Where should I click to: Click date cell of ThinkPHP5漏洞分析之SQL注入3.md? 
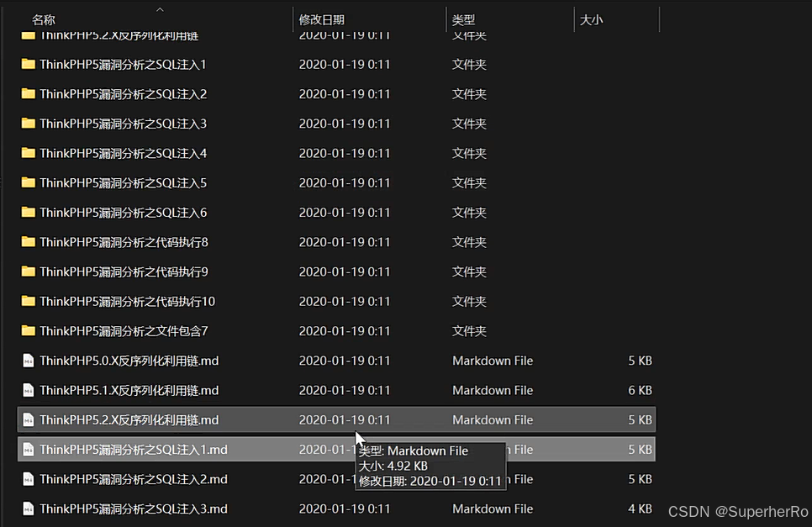(345, 509)
